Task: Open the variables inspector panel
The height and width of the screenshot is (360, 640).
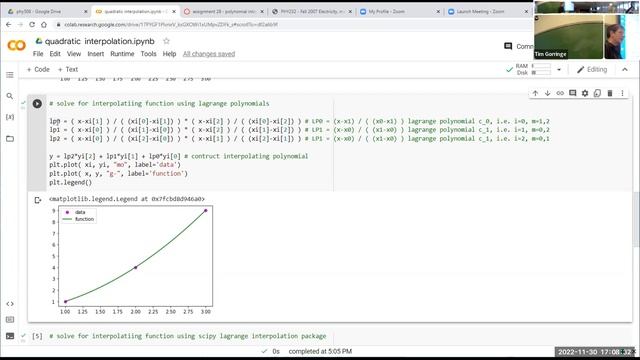Action: pos(10,117)
